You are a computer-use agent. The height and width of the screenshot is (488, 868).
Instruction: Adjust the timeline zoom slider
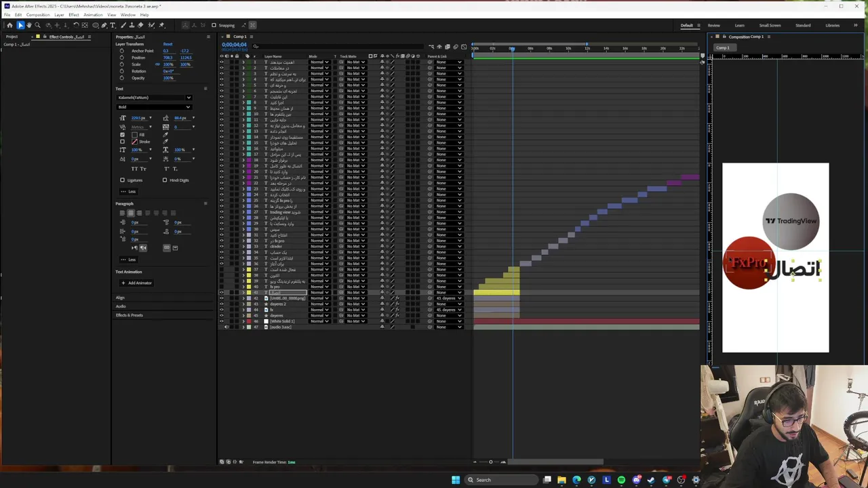491,462
